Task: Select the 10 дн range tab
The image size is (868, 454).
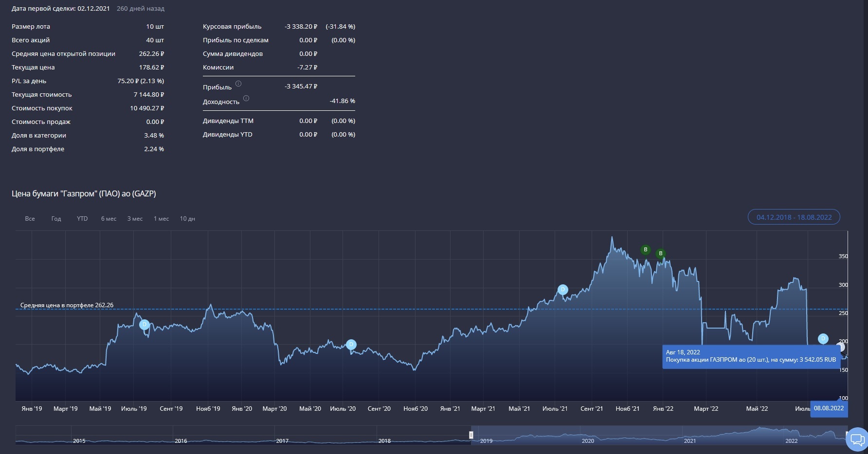Action: pyautogui.click(x=187, y=219)
